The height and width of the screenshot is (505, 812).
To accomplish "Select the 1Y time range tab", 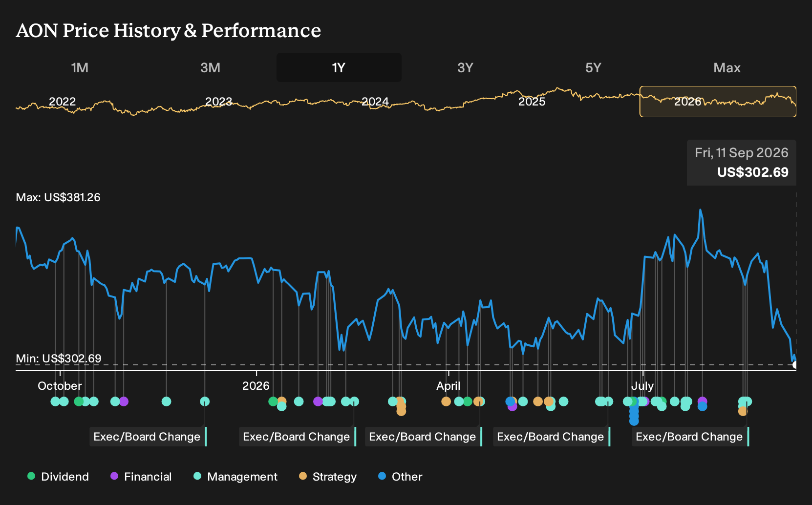I will [339, 67].
